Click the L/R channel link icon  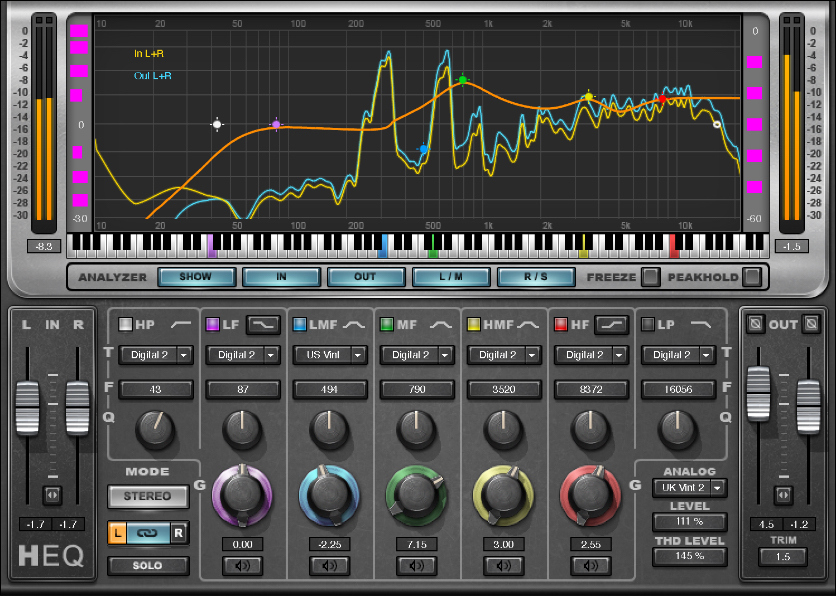point(148,532)
